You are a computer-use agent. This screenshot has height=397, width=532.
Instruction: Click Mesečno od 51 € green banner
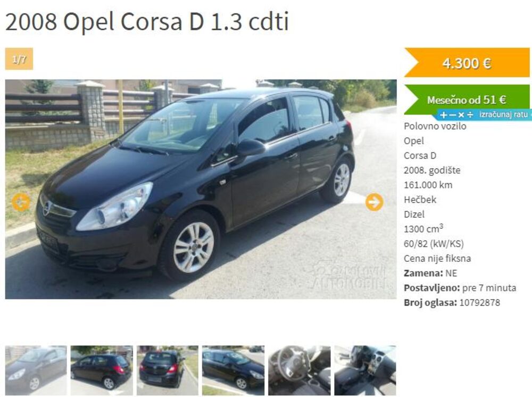click(467, 100)
